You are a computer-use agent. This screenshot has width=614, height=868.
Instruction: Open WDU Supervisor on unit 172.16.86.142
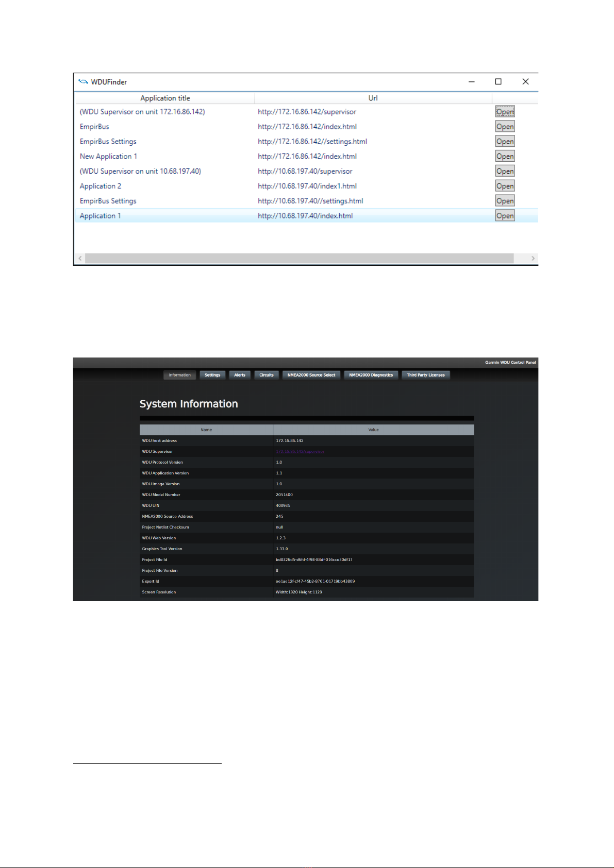505,112
